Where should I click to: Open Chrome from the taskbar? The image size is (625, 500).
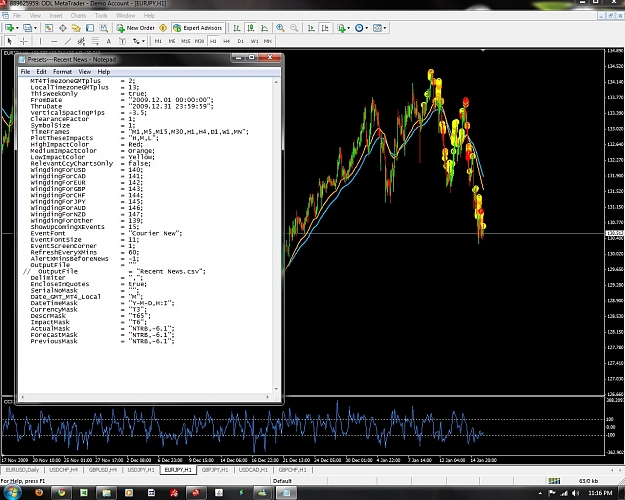point(61,493)
